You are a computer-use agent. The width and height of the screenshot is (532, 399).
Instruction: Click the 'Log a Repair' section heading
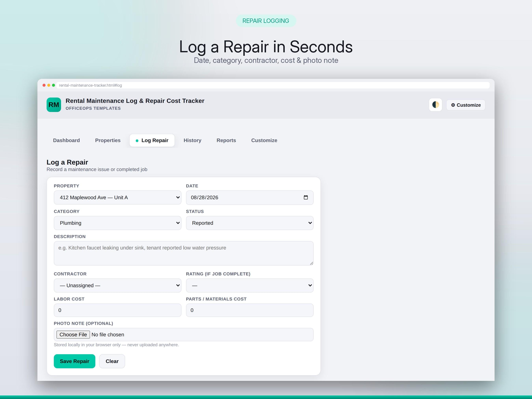click(x=67, y=162)
